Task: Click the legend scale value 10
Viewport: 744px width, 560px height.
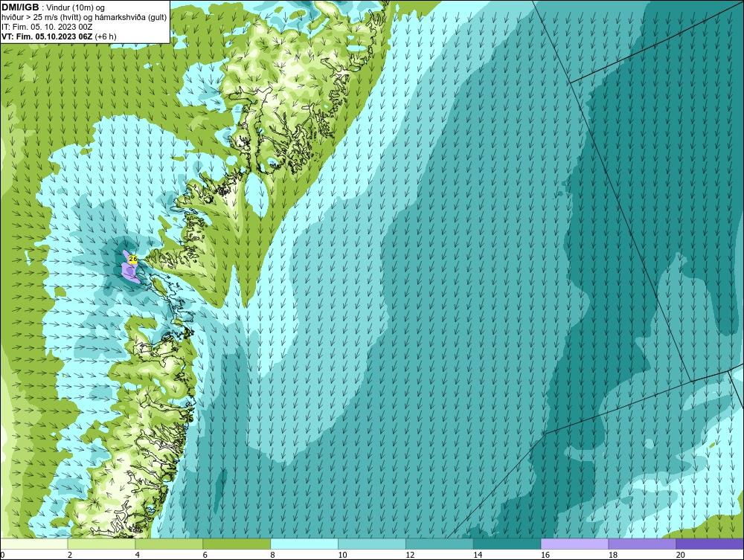Action: pyautogui.click(x=342, y=555)
